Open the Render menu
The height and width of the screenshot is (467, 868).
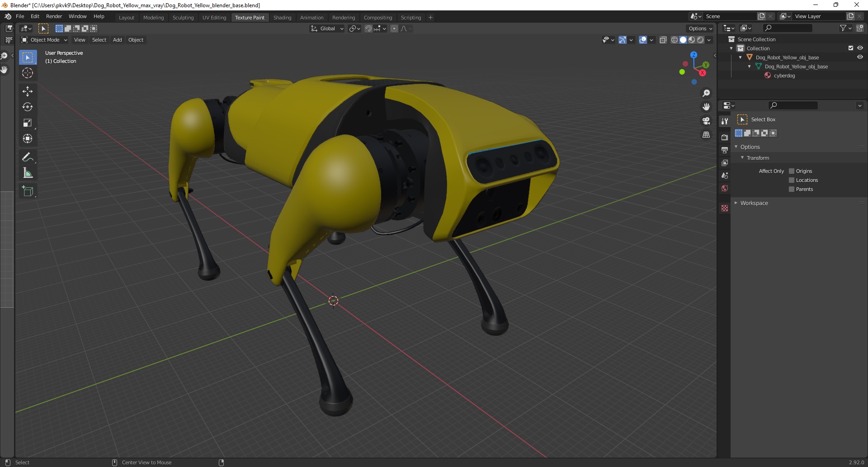(x=54, y=16)
